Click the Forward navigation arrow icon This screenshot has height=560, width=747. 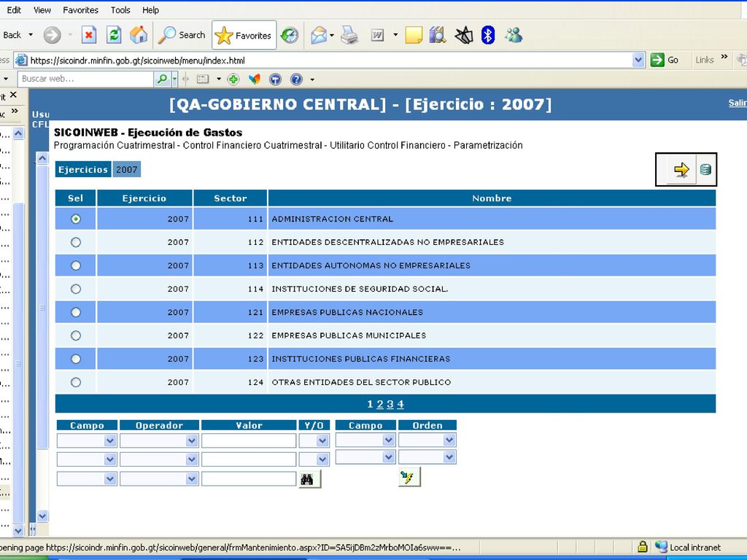click(52, 35)
